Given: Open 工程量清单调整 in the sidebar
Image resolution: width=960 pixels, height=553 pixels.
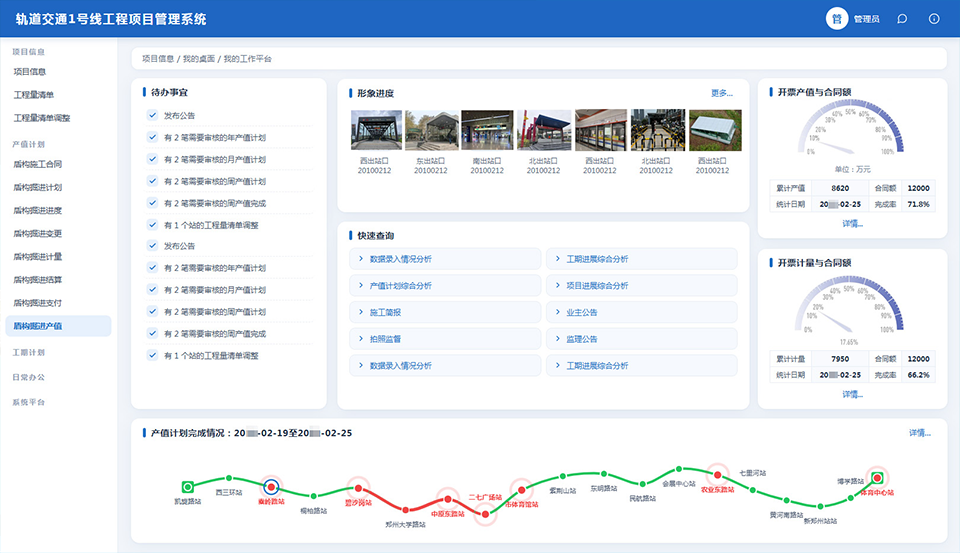Looking at the screenshot, I should click(42, 118).
